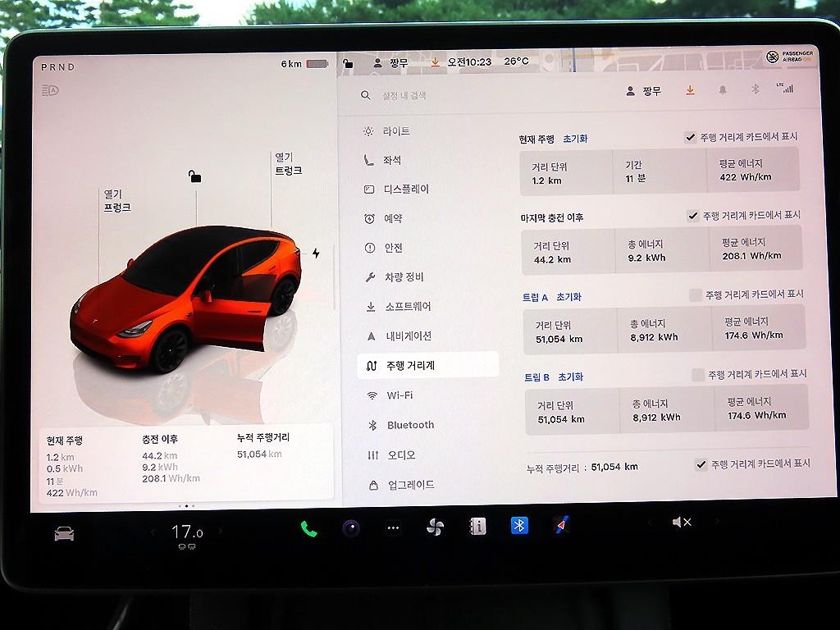The width and height of the screenshot is (840, 630).
Task: Open 차량 정비 settings menu
Action: tap(395, 277)
